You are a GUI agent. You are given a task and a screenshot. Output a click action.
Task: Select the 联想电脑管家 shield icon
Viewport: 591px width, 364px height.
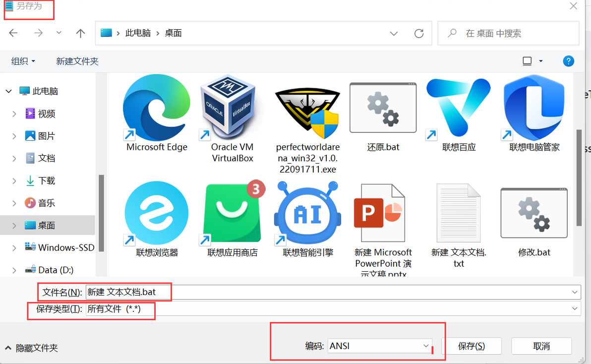point(534,108)
